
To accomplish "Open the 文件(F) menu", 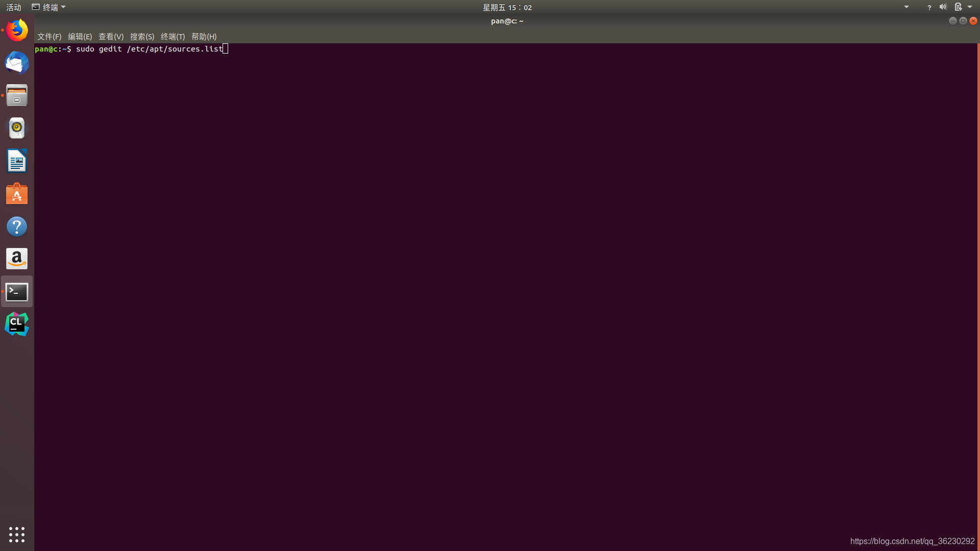I will [49, 37].
